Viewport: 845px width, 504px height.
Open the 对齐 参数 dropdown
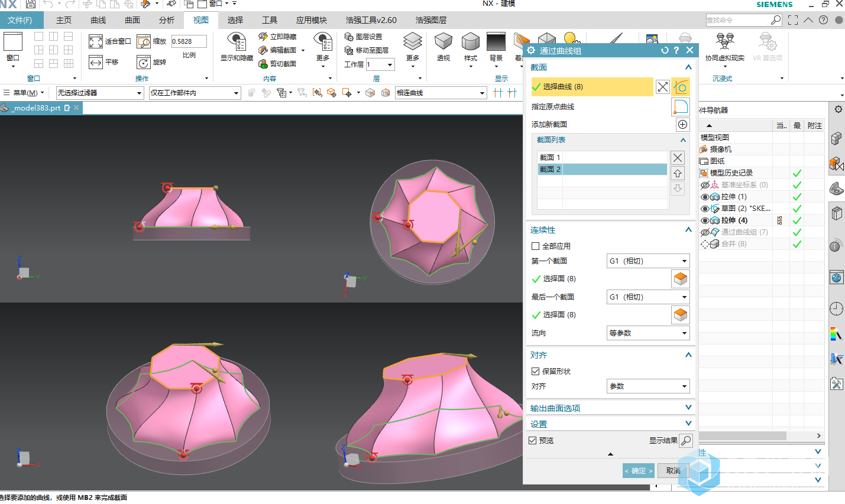coord(648,386)
